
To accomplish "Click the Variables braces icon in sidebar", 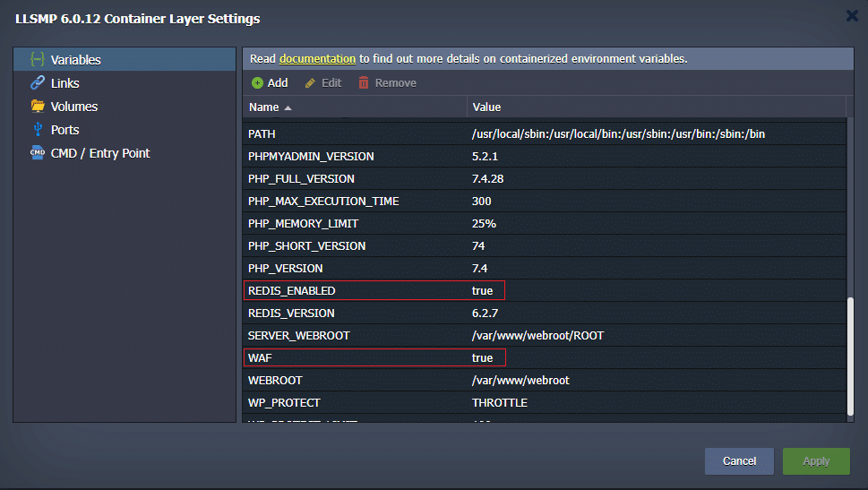I will 38,60.
